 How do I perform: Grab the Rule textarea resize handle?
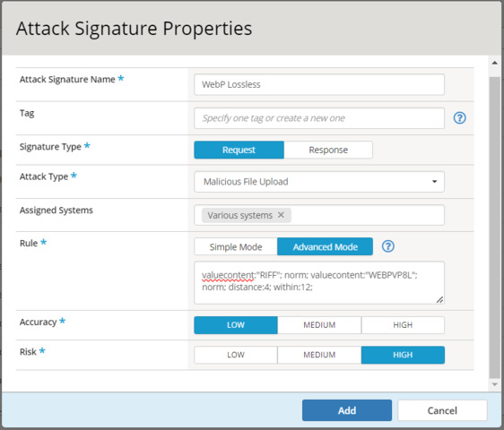[x=439, y=299]
